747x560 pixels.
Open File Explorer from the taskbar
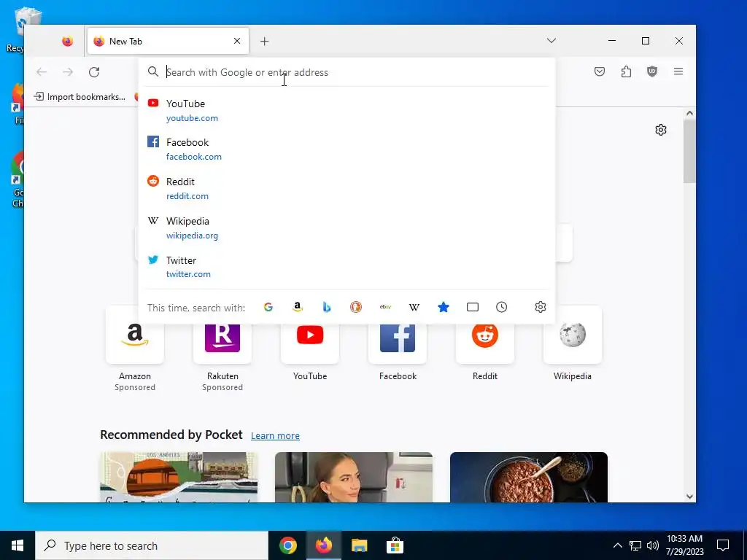tap(359, 545)
